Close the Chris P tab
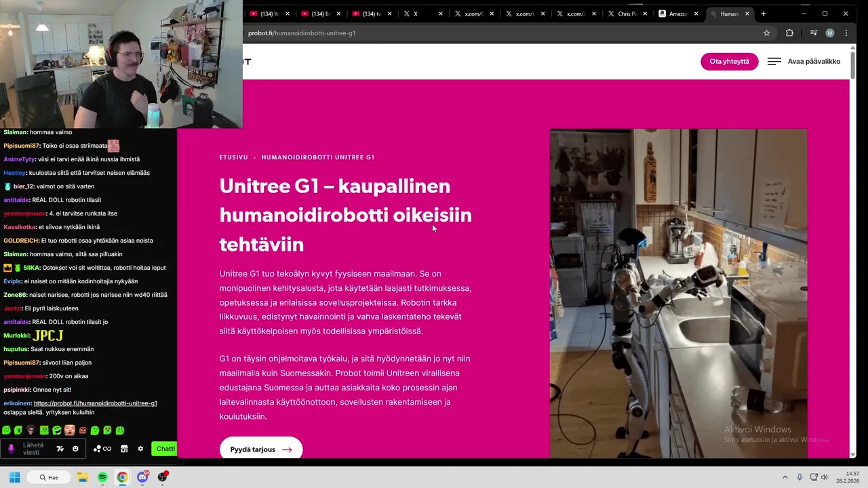 (x=645, y=14)
